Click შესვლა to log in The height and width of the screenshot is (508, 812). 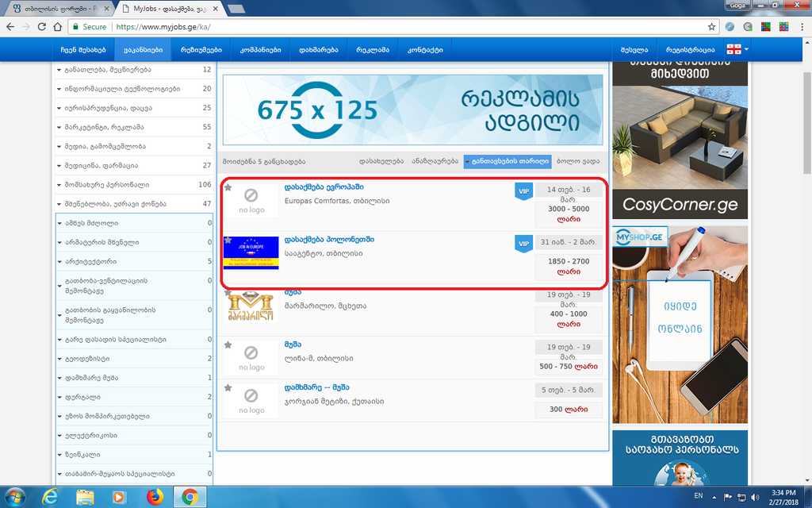pos(634,50)
